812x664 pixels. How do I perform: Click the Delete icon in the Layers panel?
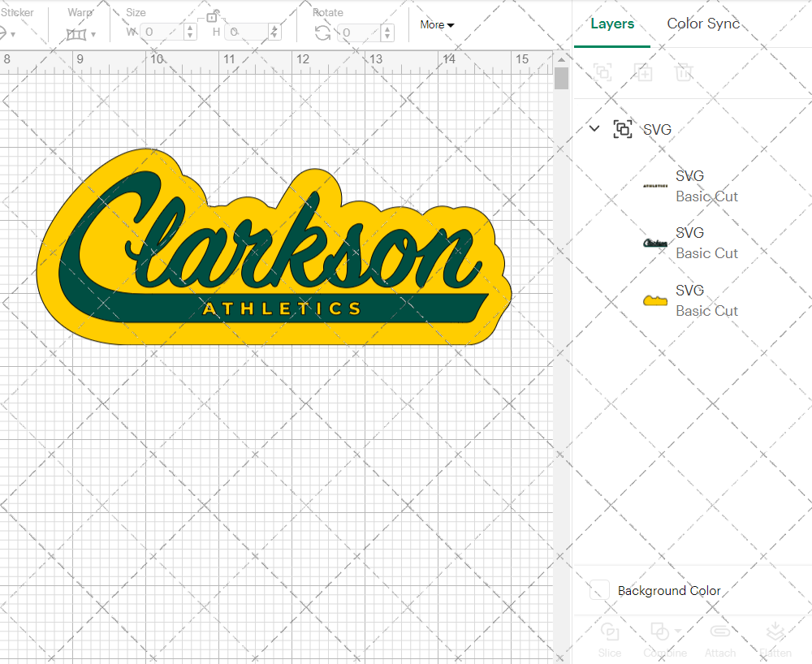point(684,72)
